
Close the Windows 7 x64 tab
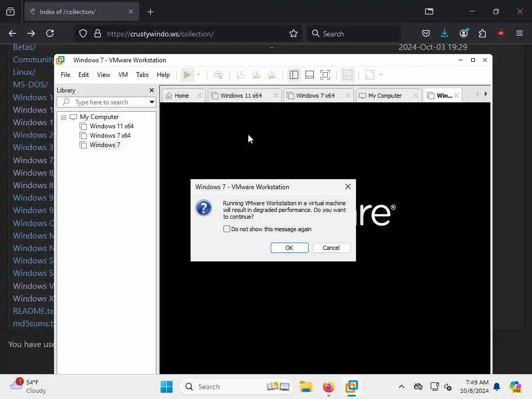point(348,96)
